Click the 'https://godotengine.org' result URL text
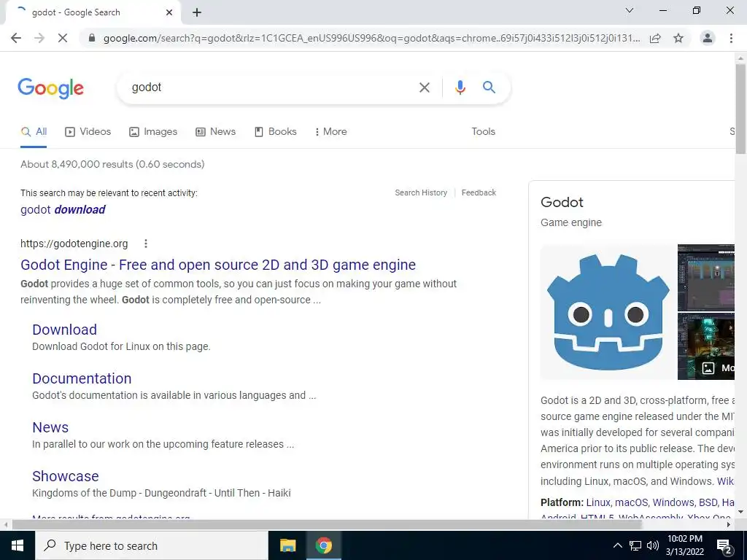This screenshot has width=747, height=560. 74,244
